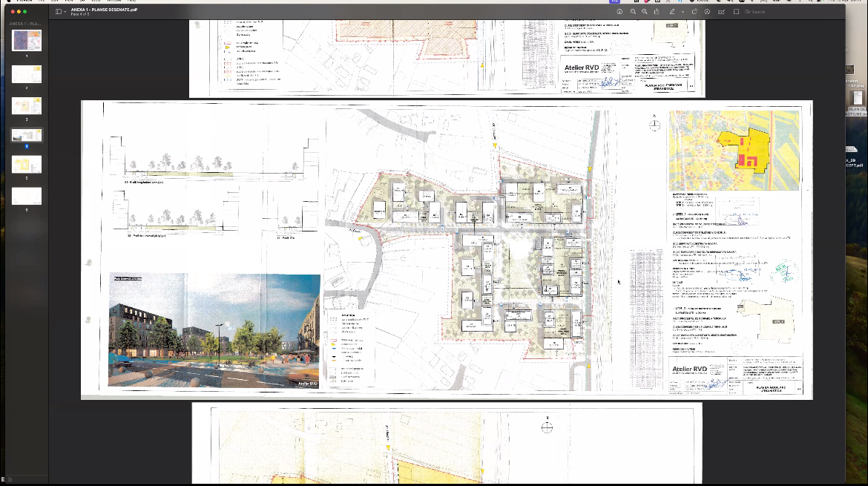Rotate the page with rotate icon
The width and height of the screenshot is (868, 486).
tap(694, 12)
